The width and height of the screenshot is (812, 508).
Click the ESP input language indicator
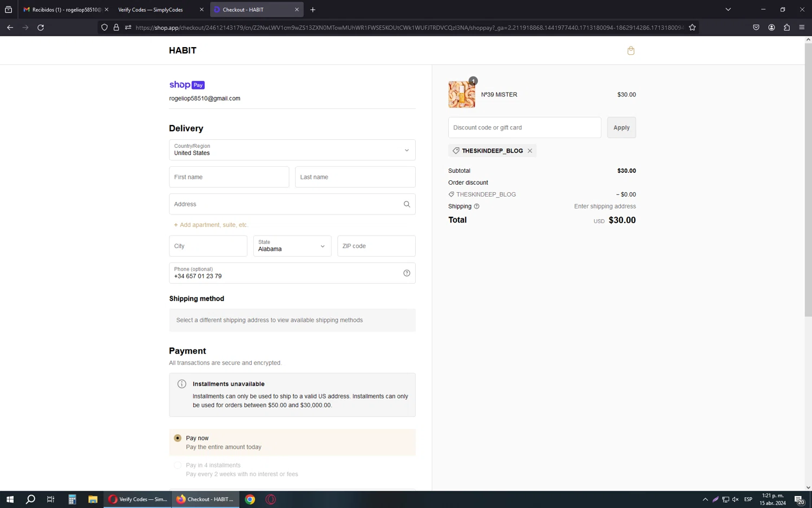(x=748, y=499)
